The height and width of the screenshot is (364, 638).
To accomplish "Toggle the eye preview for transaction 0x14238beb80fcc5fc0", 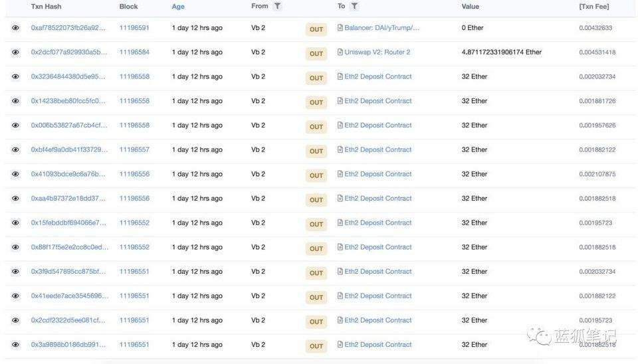I will tap(15, 102).
